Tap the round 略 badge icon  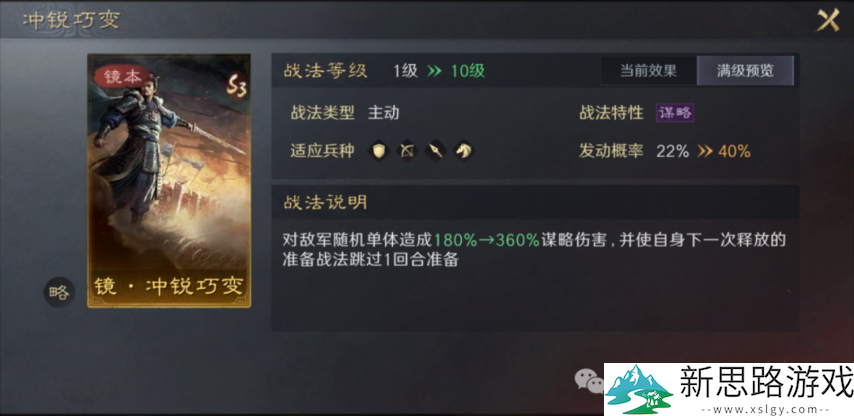click(x=59, y=292)
